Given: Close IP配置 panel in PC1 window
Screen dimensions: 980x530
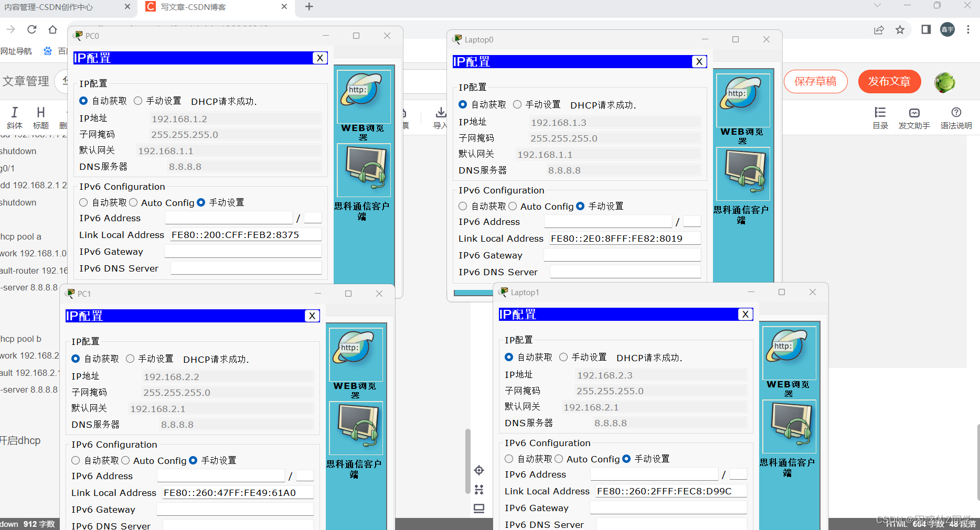Looking at the screenshot, I should (312, 316).
